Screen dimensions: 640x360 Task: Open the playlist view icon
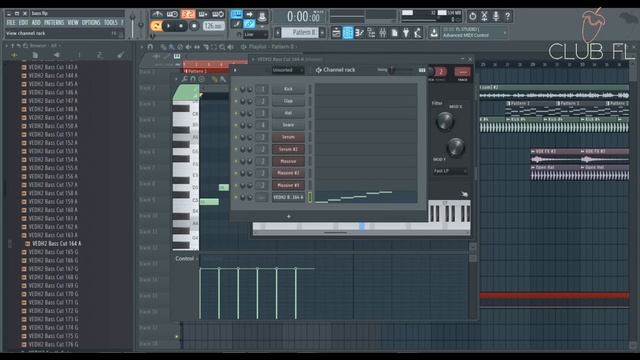336,33
